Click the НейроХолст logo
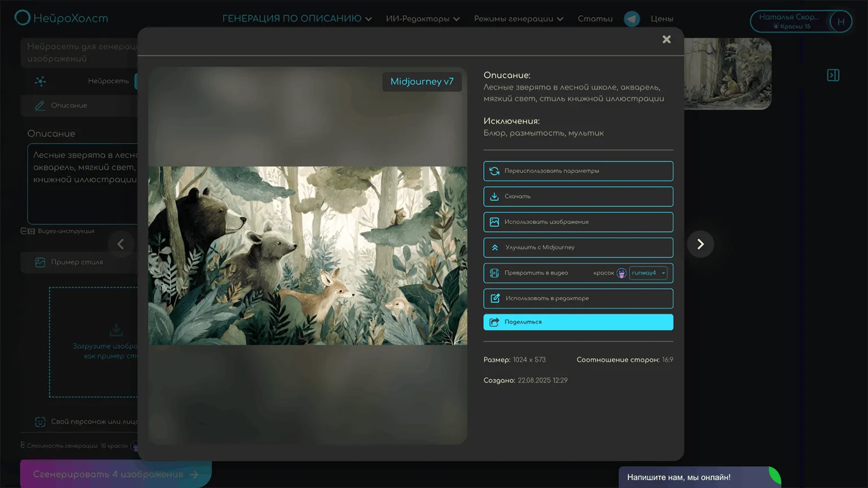Screen dimensions: 868x488 61,18
